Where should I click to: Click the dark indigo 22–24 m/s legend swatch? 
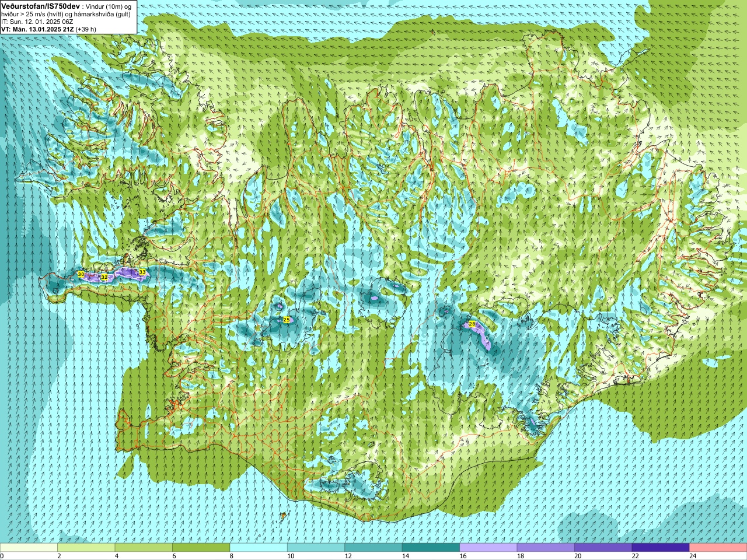[x=661, y=548]
